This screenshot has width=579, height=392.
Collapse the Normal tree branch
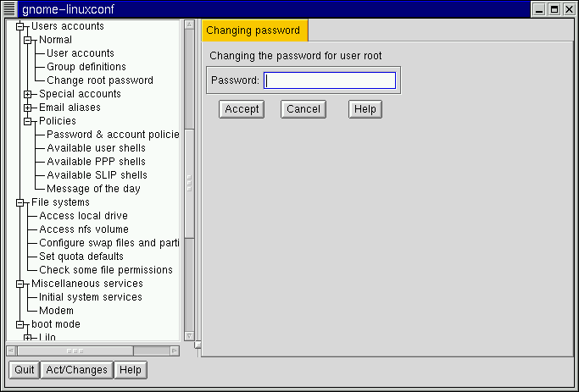coord(27,40)
